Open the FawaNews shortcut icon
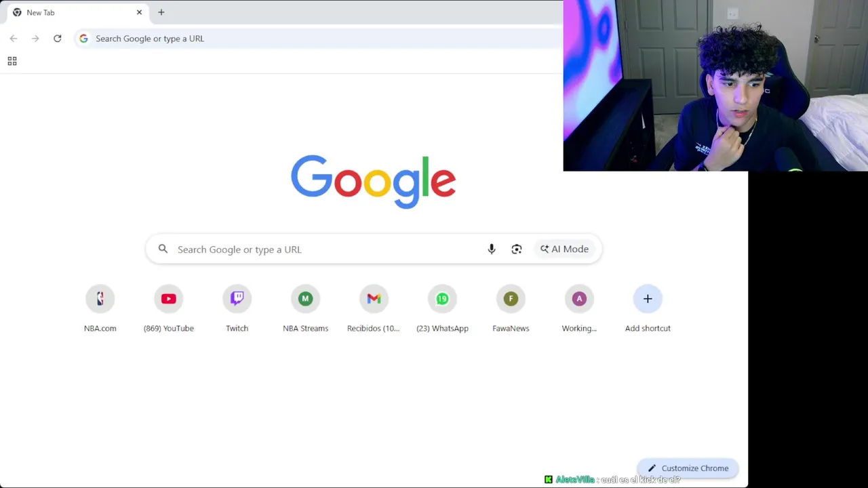 (511, 299)
